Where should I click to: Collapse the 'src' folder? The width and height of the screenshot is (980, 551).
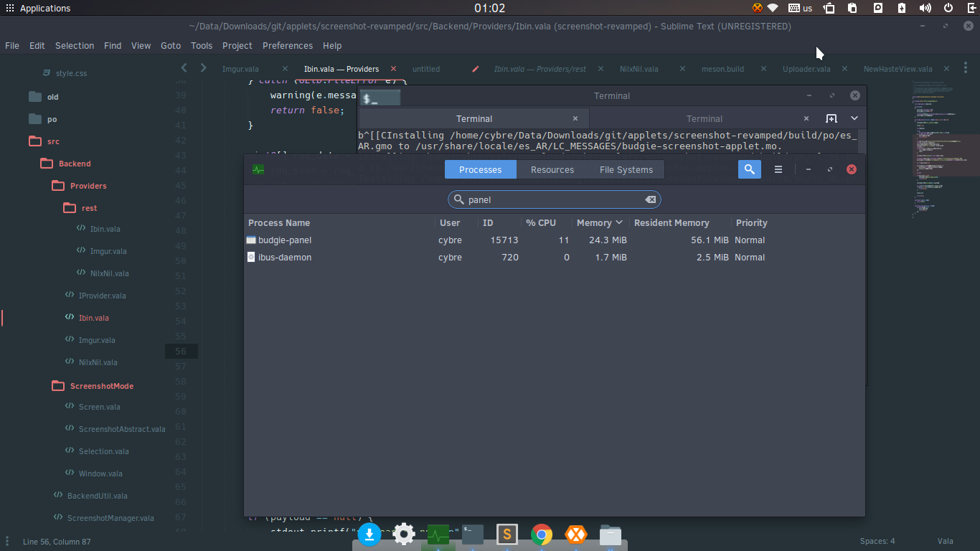click(x=44, y=141)
